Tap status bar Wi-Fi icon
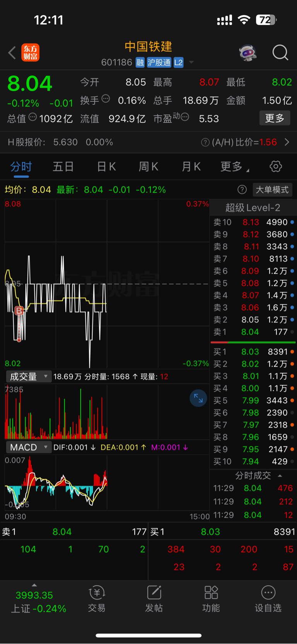297x644 pixels. pos(244,20)
